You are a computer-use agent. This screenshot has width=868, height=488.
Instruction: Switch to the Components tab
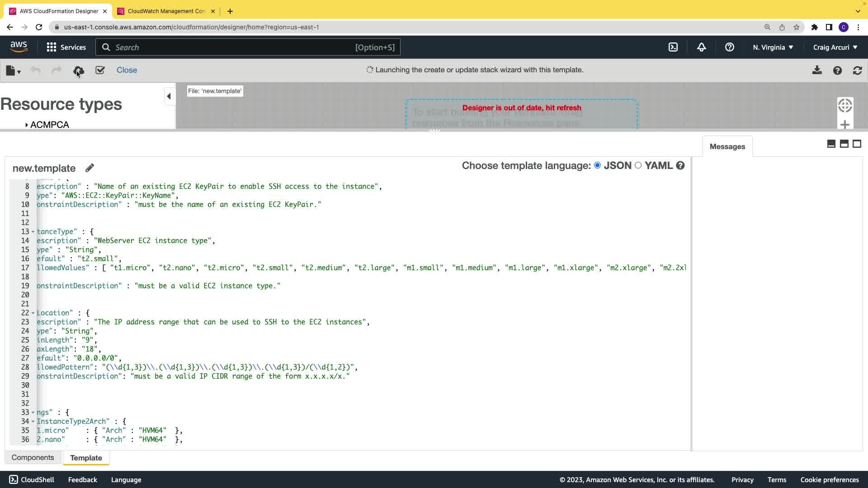click(x=33, y=457)
